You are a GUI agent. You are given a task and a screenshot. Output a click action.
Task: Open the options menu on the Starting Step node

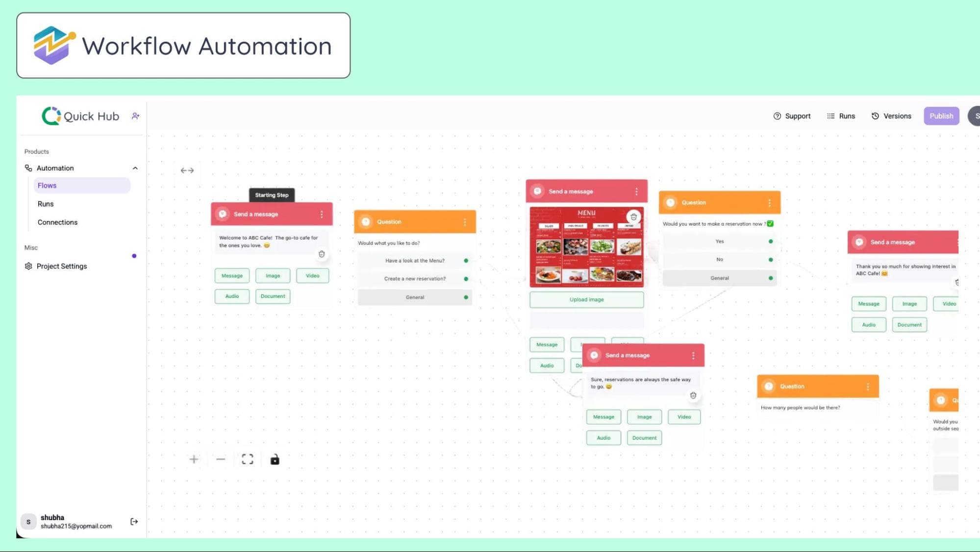322,214
